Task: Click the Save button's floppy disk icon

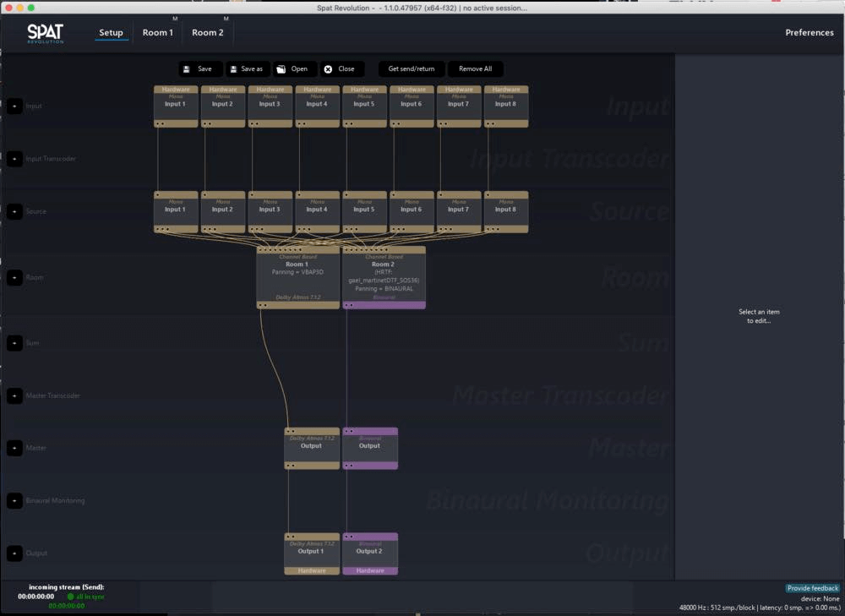Action: click(186, 69)
